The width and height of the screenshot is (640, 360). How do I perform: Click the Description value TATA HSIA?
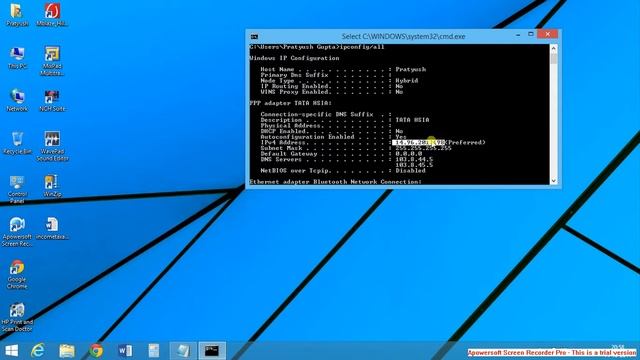pyautogui.click(x=412, y=120)
